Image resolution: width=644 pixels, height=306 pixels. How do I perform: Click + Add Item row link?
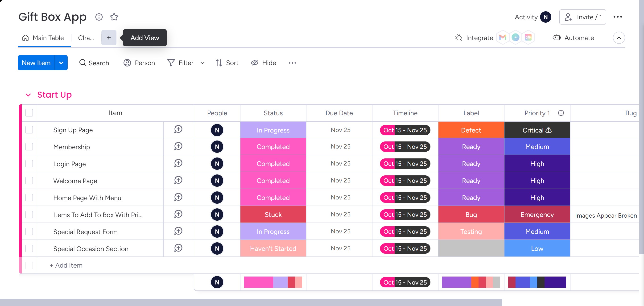pyautogui.click(x=66, y=265)
